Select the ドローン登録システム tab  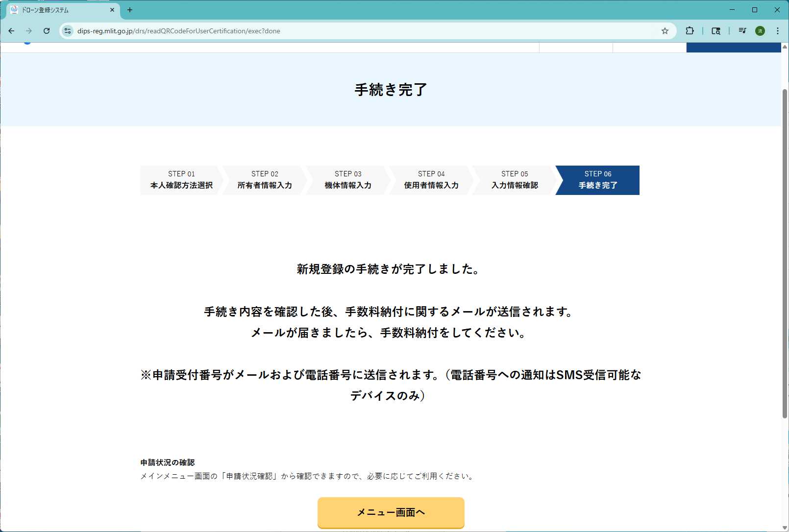[x=63, y=10]
